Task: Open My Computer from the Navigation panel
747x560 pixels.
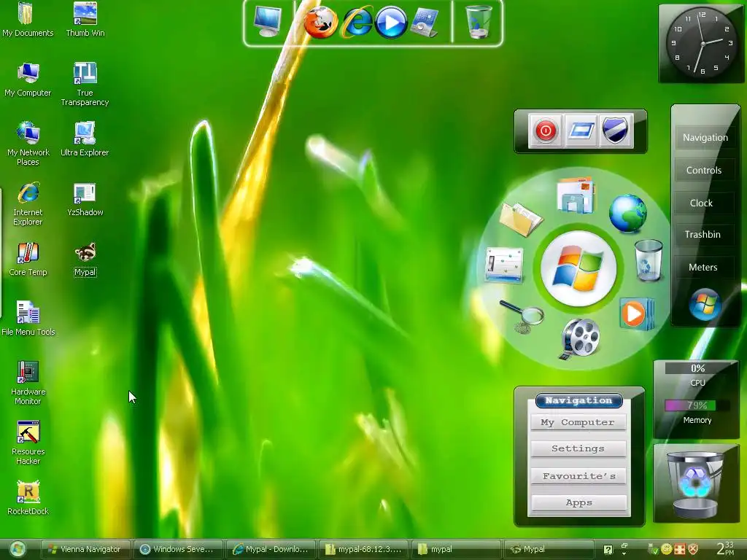Action: [578, 422]
